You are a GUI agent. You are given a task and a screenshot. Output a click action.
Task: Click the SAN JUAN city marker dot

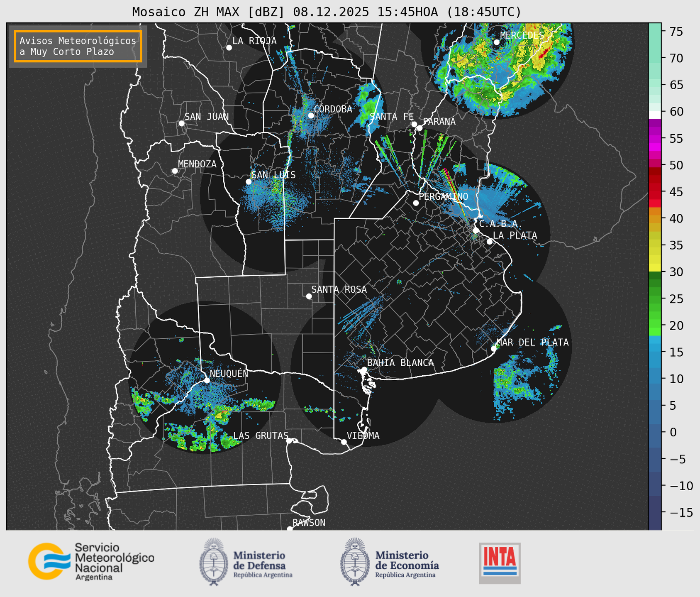(x=181, y=123)
